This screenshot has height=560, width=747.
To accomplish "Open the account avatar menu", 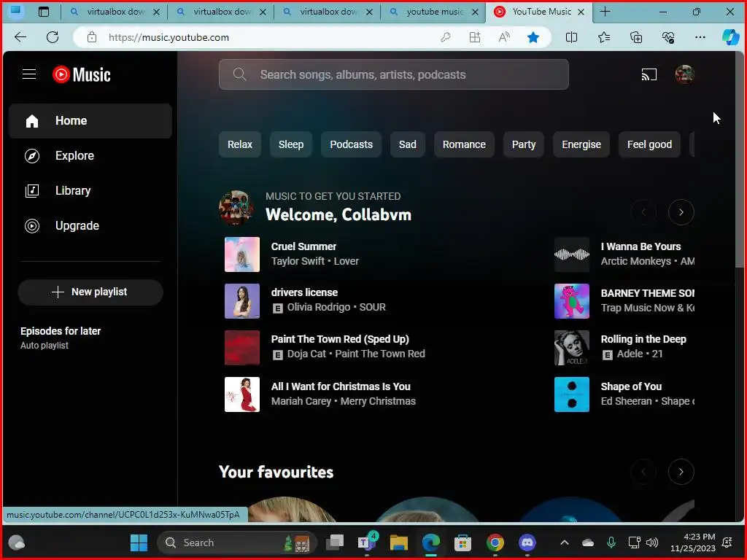I will click(x=684, y=74).
